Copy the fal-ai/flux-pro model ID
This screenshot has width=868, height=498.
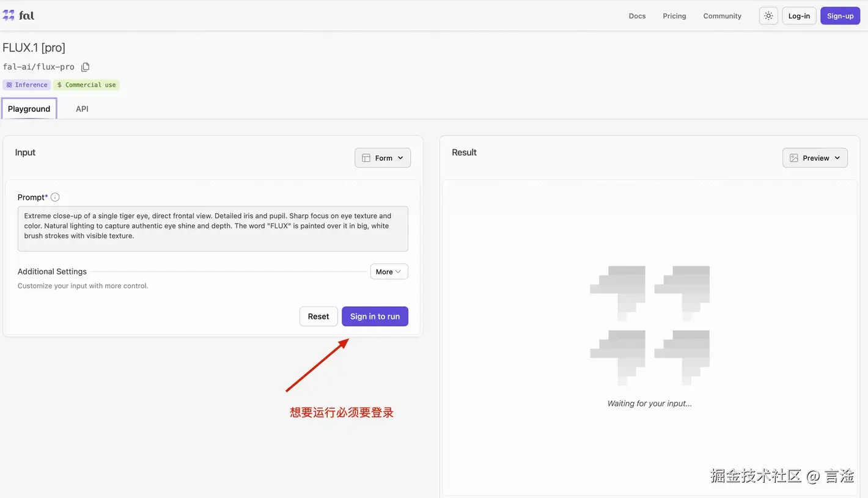(x=86, y=67)
